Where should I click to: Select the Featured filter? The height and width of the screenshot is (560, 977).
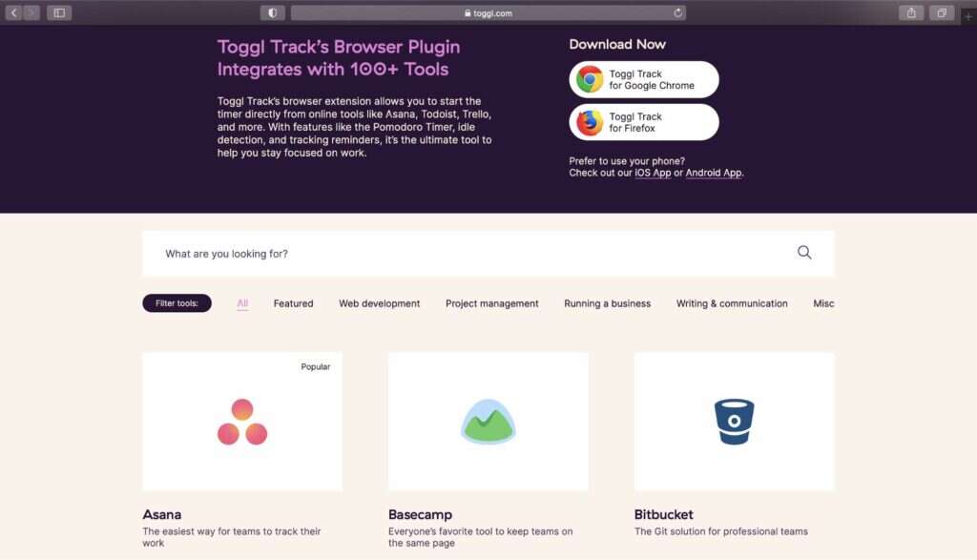tap(293, 302)
